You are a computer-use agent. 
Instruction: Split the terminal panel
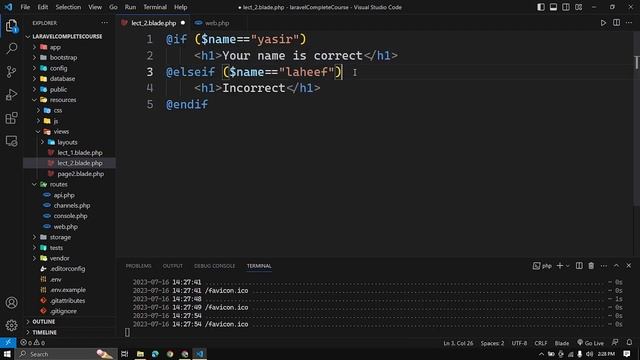pos(579,266)
